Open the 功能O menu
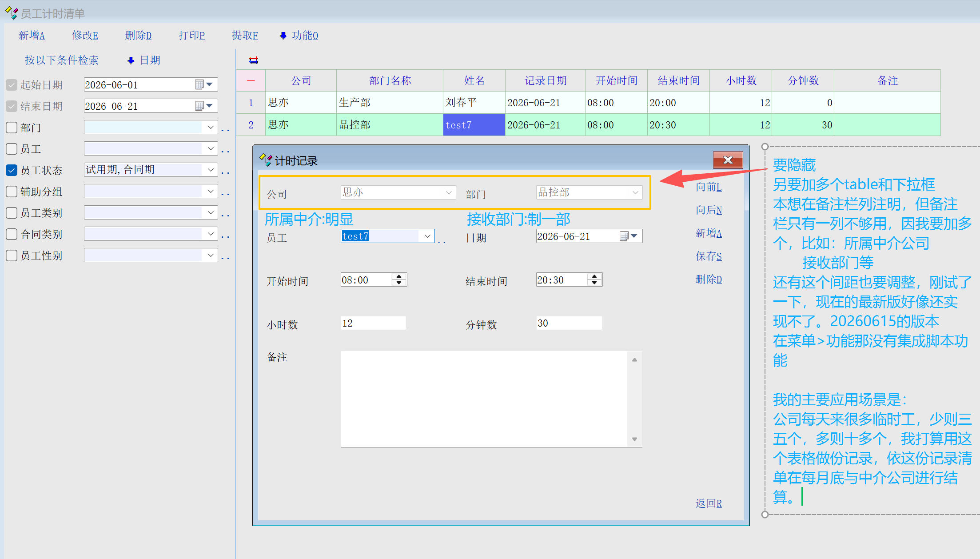Viewport: 980px width, 559px height. [x=305, y=36]
